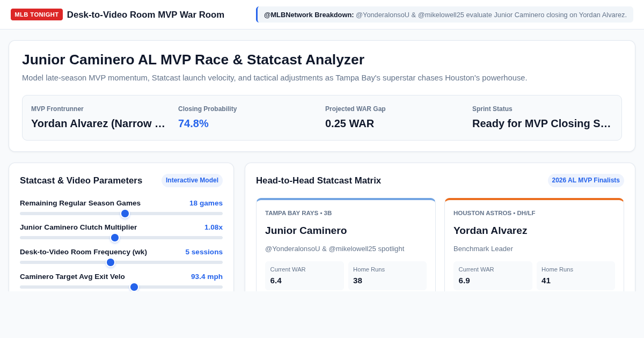This screenshot has height=338, width=644.
Task: Click the Yordan Alvarez MVP Frontrunner value
Action: (x=98, y=123)
